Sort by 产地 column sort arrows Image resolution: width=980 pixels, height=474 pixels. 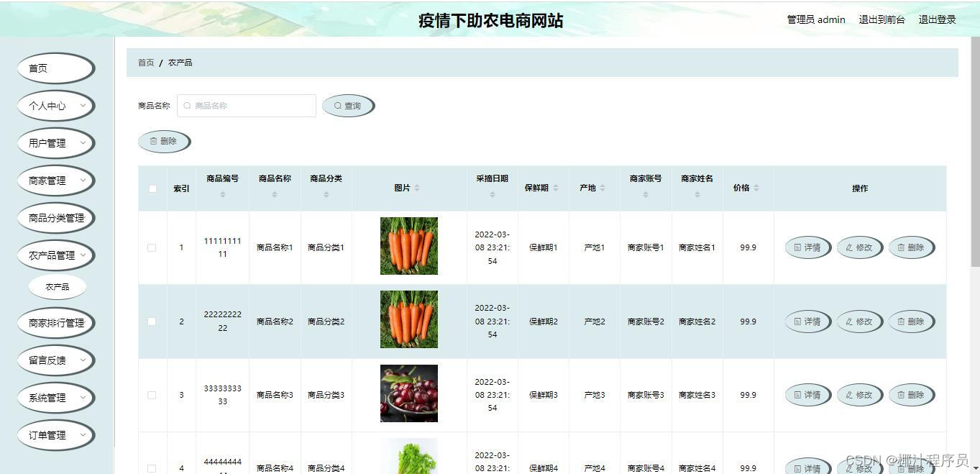click(603, 188)
